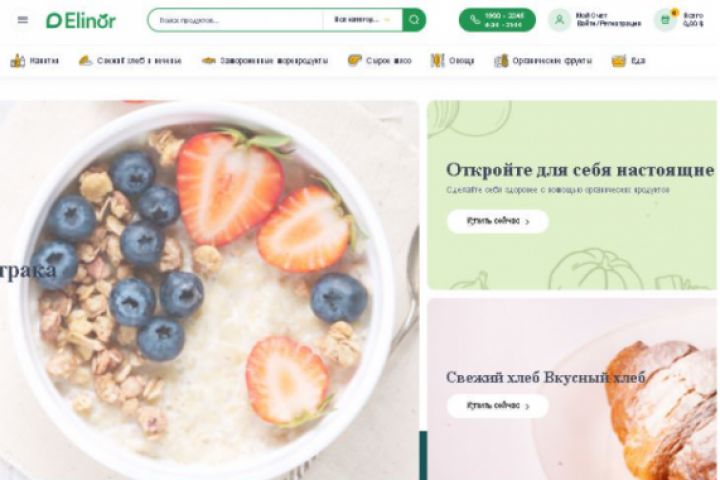Click Купить сейчас on the green banner

tap(498, 221)
